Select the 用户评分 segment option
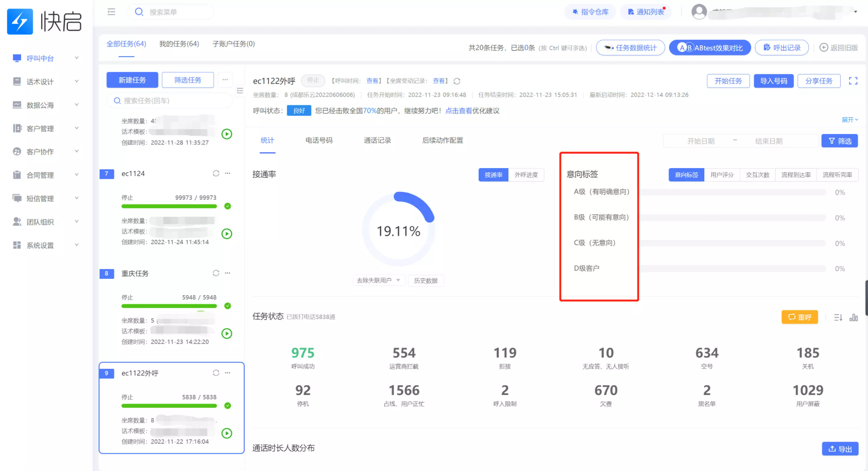 (722, 175)
